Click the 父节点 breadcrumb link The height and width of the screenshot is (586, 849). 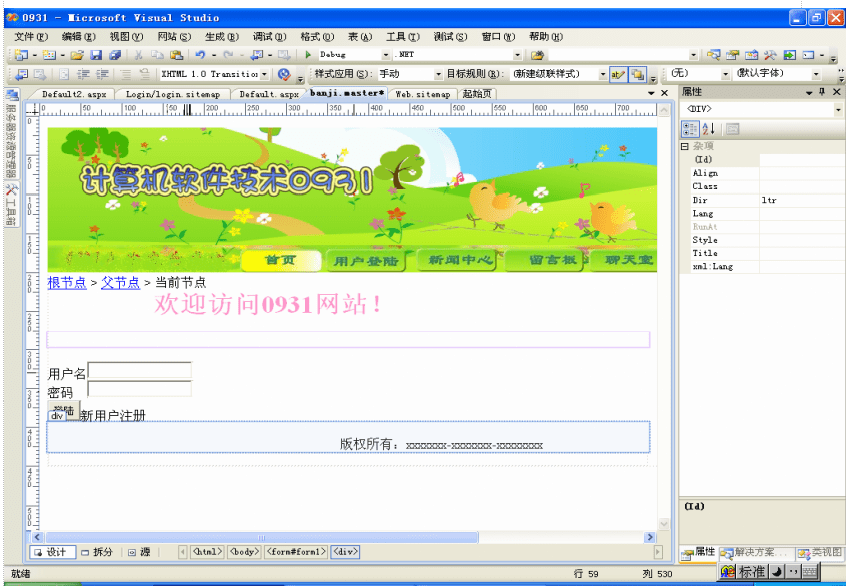(x=120, y=283)
